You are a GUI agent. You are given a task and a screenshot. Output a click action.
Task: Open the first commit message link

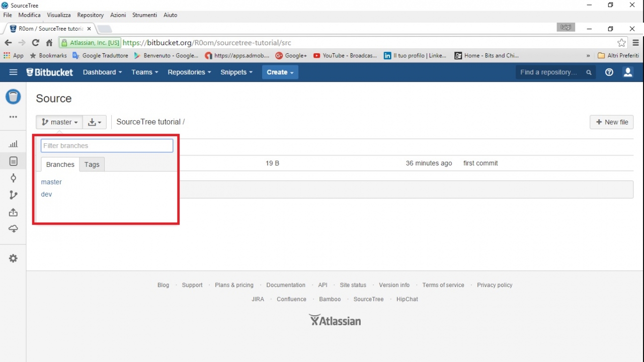pyautogui.click(x=480, y=163)
